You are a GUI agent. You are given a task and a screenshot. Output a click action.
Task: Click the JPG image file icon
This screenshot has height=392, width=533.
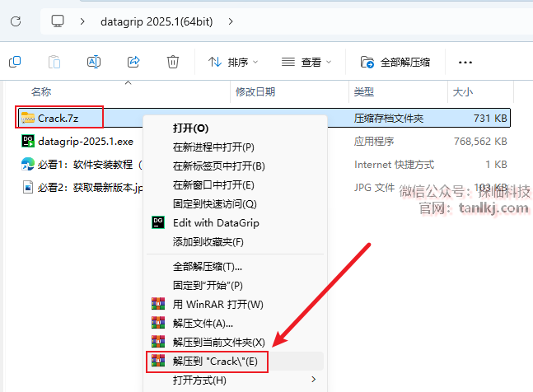(x=28, y=187)
